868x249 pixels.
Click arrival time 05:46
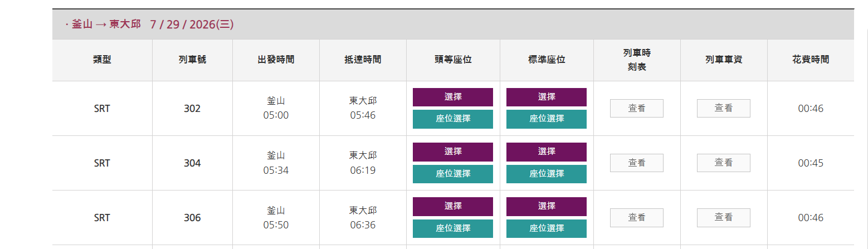point(363,115)
